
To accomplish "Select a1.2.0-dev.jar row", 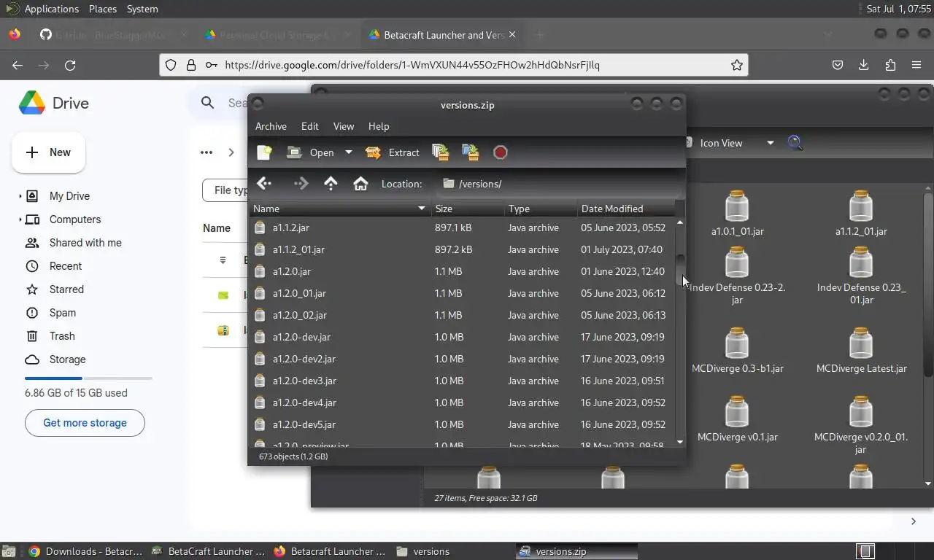I will pos(462,337).
